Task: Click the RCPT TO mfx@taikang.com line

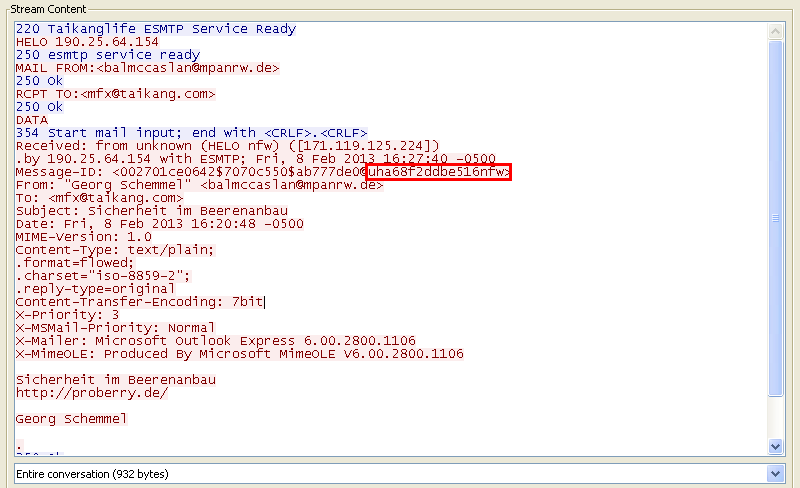Action: pos(116,94)
